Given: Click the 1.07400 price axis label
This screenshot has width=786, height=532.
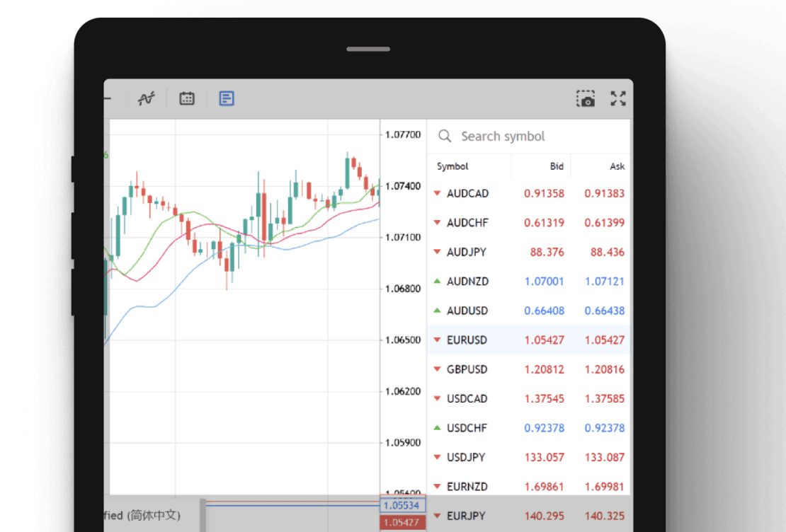Looking at the screenshot, I should (402, 186).
